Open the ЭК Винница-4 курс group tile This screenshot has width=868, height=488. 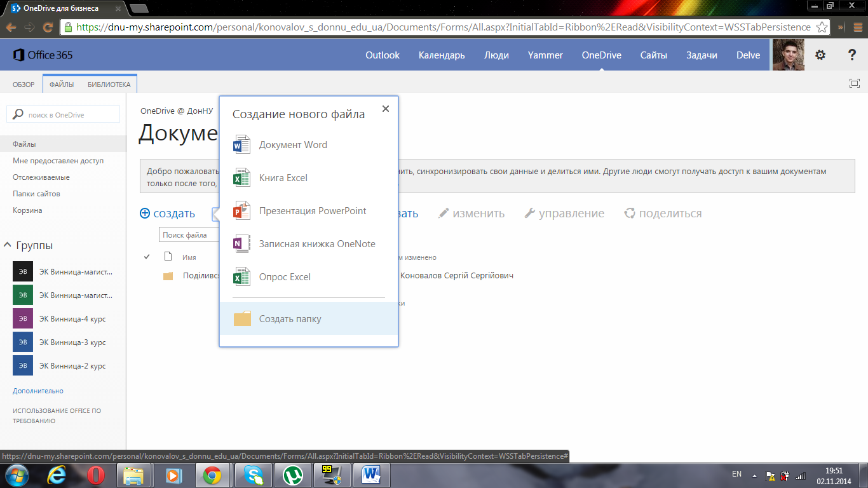(23, 318)
